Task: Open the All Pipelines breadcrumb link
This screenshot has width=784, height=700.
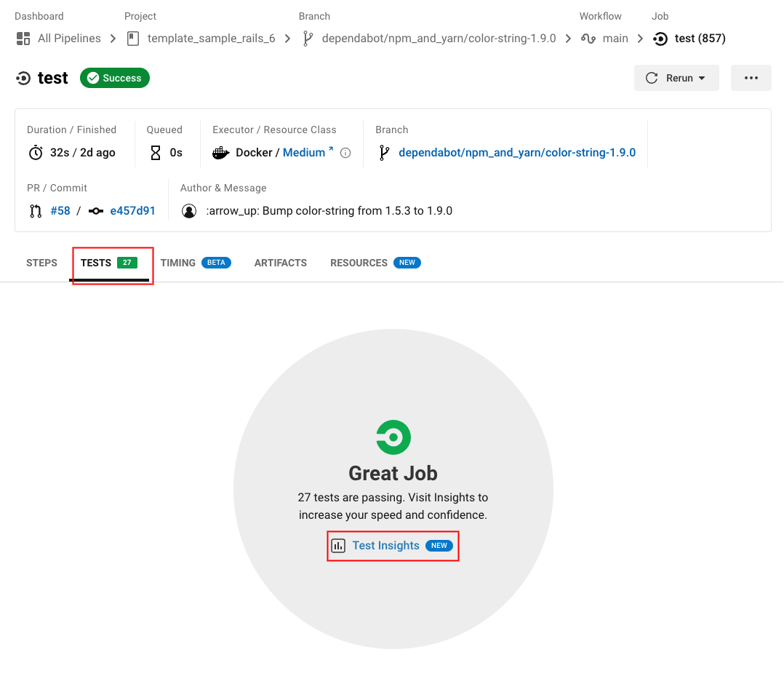Action: click(69, 39)
